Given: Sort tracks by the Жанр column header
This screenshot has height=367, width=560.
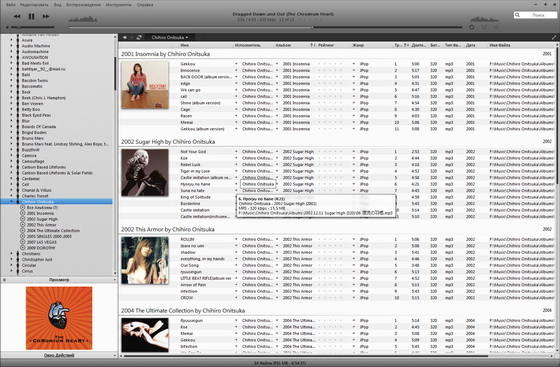Looking at the screenshot, I should [358, 45].
